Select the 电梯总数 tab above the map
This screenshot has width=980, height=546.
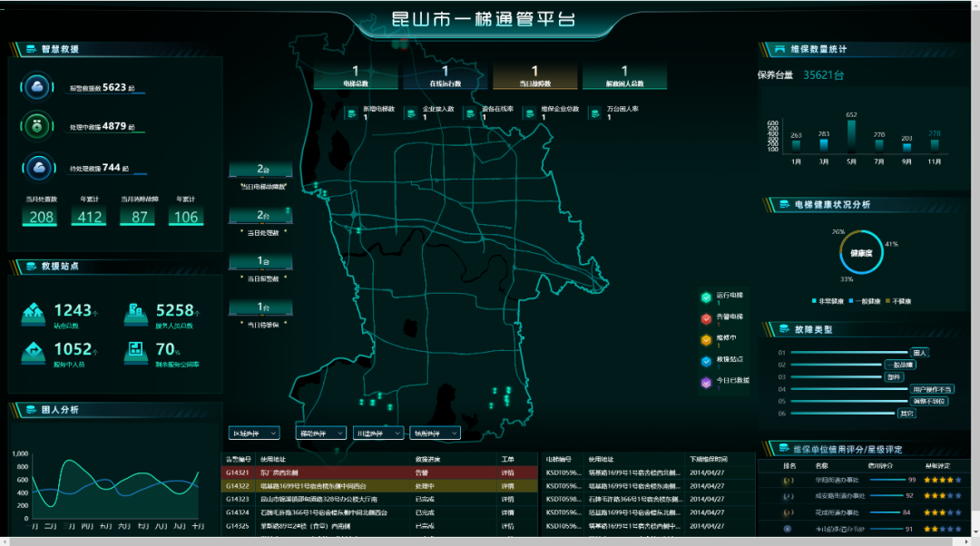[x=356, y=76]
